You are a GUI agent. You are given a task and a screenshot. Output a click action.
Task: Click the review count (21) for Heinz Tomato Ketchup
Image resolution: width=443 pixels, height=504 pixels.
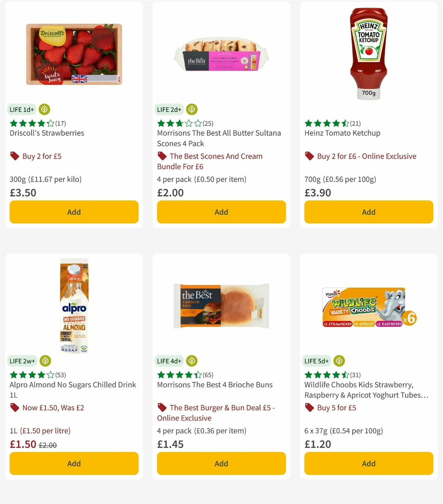tap(355, 124)
